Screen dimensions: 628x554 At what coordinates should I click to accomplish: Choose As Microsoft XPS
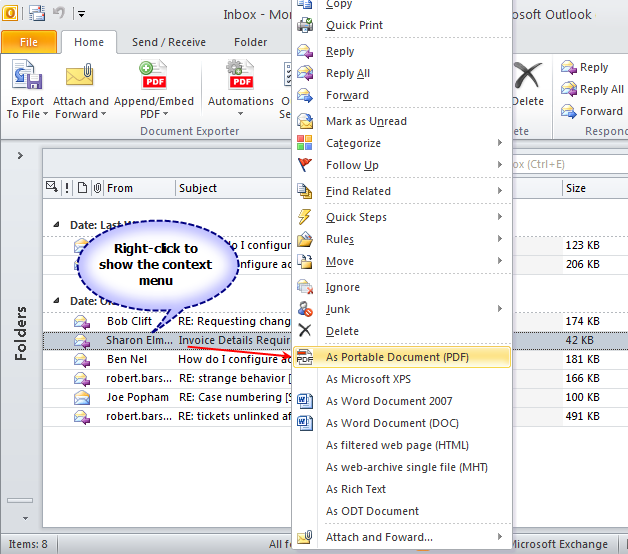click(402, 379)
